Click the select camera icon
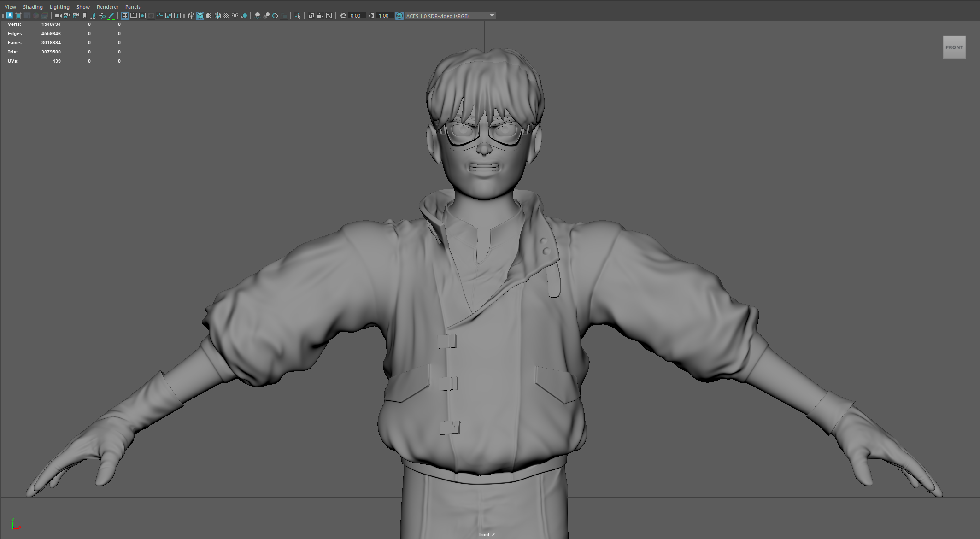Image resolution: width=980 pixels, height=539 pixels. 58,16
